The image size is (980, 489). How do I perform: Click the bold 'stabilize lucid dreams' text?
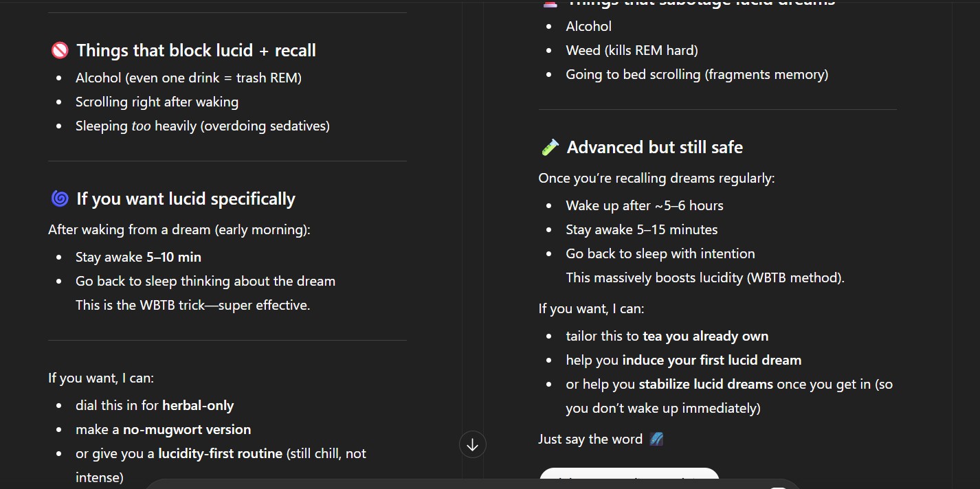pyautogui.click(x=706, y=385)
